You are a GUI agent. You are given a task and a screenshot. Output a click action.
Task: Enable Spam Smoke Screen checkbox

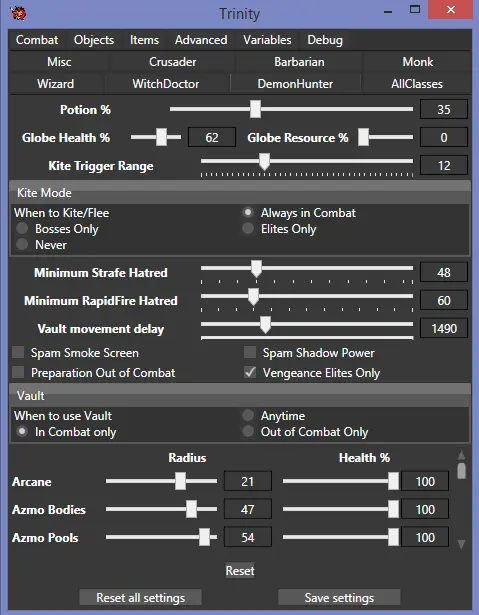pyautogui.click(x=18, y=352)
